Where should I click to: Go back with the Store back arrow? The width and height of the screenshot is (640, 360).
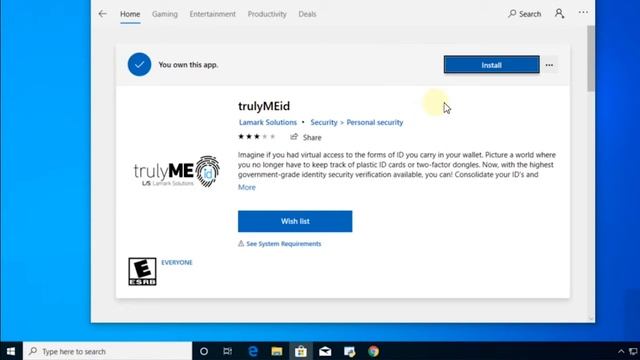[102, 14]
